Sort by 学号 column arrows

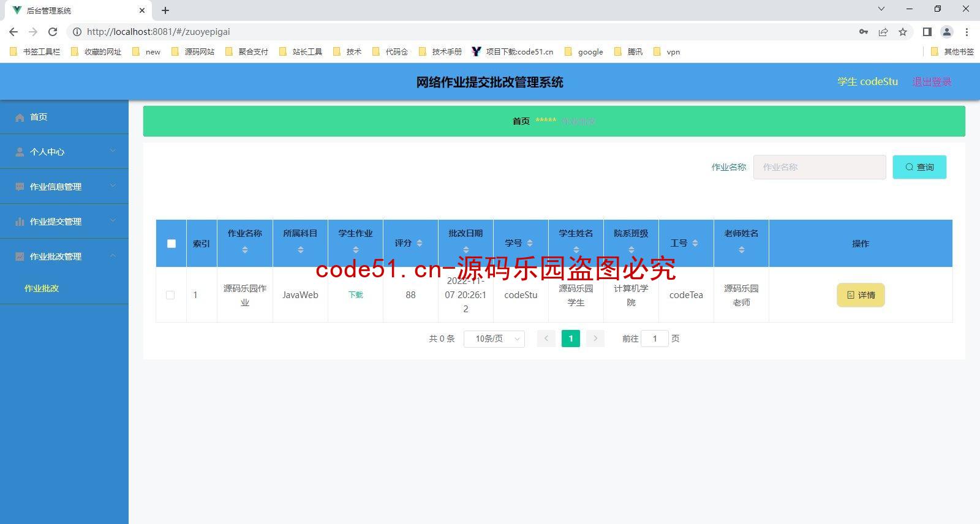pos(530,243)
